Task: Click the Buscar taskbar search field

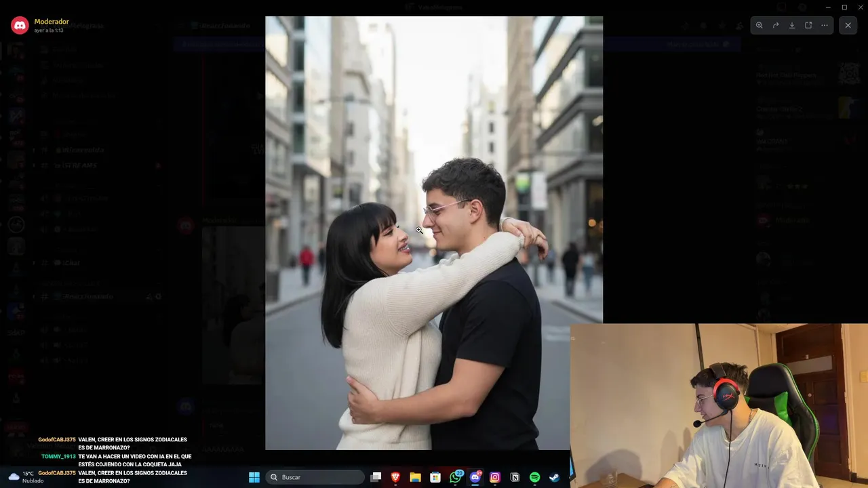Action: click(x=315, y=477)
